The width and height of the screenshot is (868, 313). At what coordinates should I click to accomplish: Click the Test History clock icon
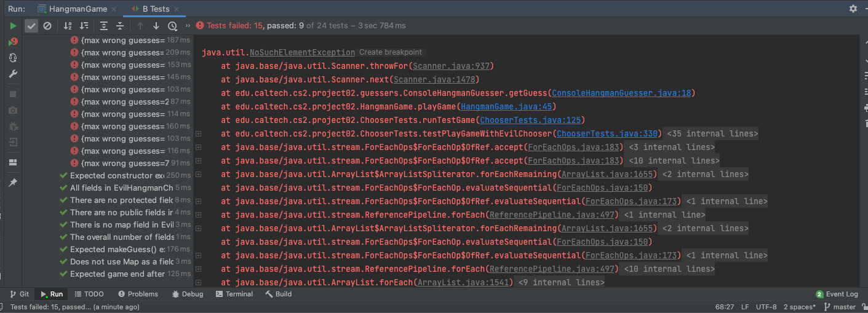pyautogui.click(x=172, y=26)
